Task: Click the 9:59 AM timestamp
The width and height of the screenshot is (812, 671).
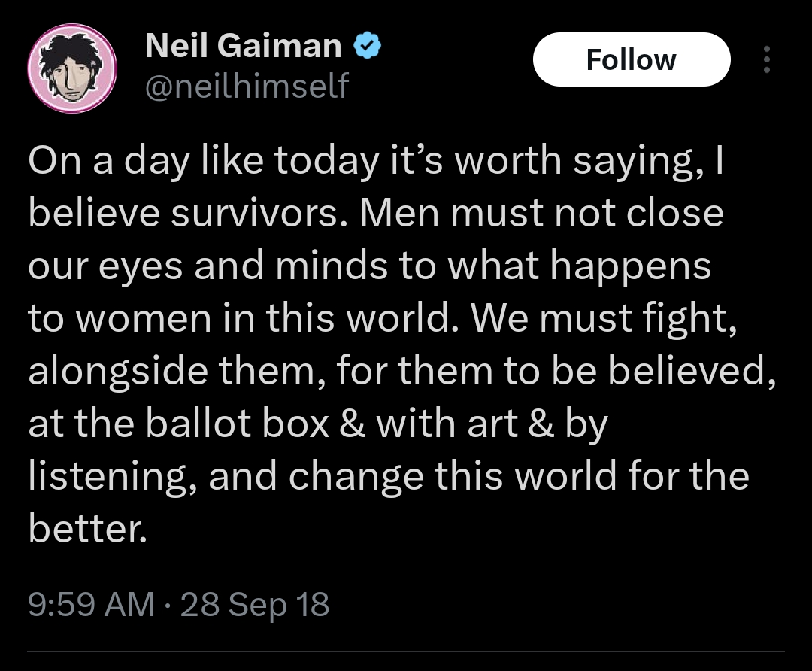Action: click(90, 604)
